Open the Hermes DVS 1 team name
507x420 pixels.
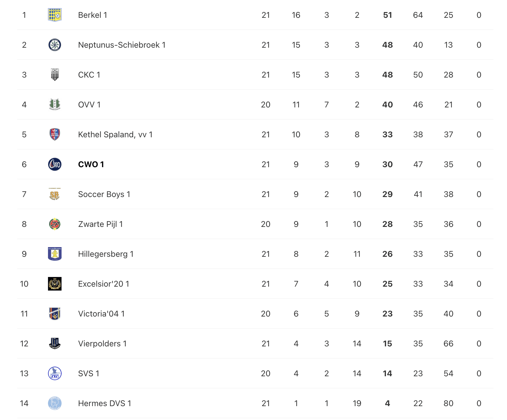[104, 403]
